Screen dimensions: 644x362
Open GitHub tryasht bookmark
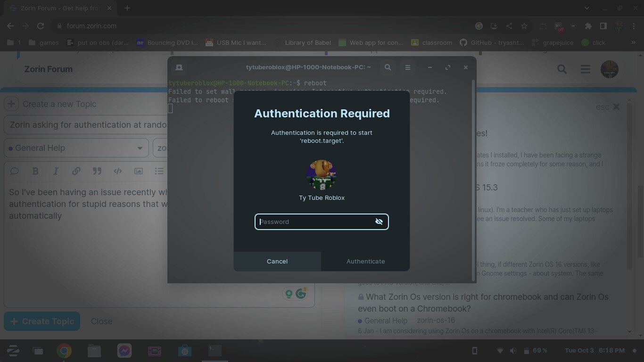coord(491,42)
